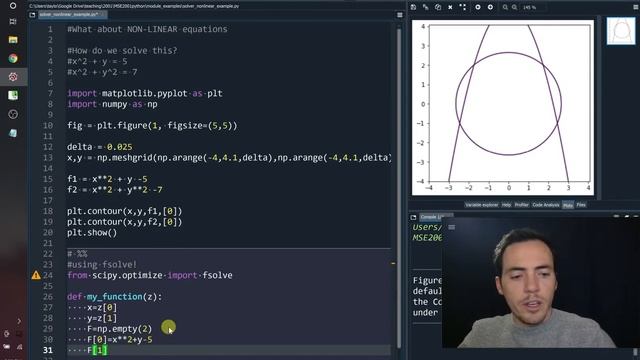This screenshot has width=640, height=360.
Task: Open the Variable explorer tab
Action: pos(481,205)
